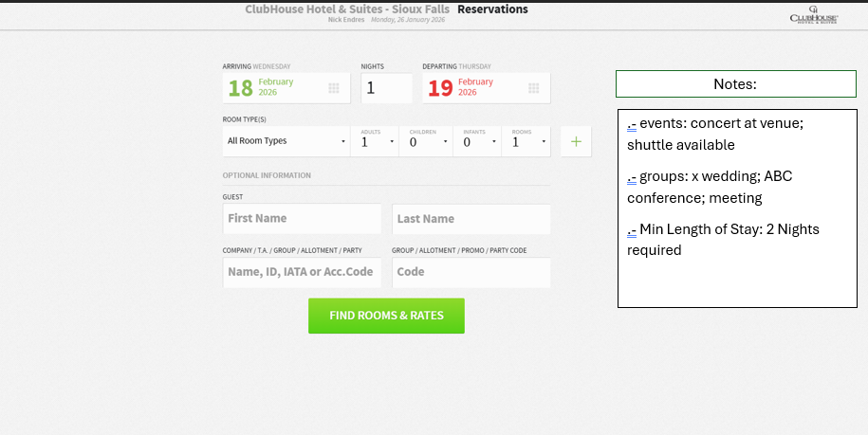Viewport: 868px width, 435px height.
Task: Click the Reservations heading
Action: click(x=492, y=9)
